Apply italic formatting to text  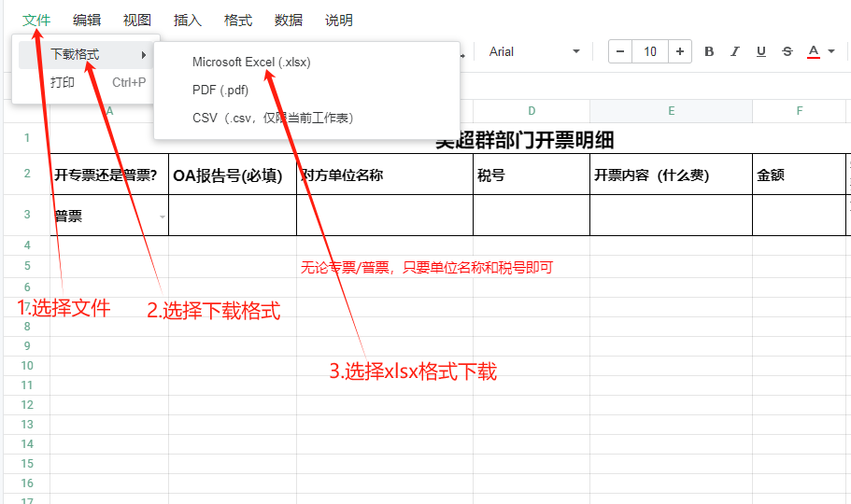[735, 52]
